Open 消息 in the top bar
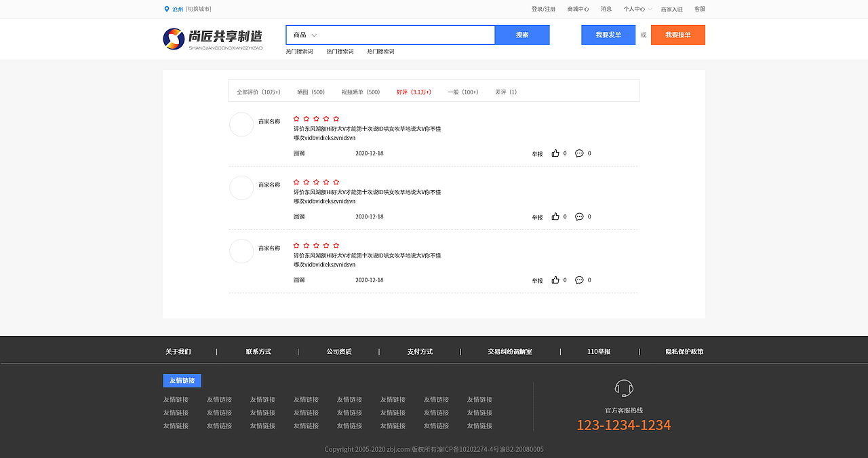Viewport: 868px width, 458px height. [606, 9]
